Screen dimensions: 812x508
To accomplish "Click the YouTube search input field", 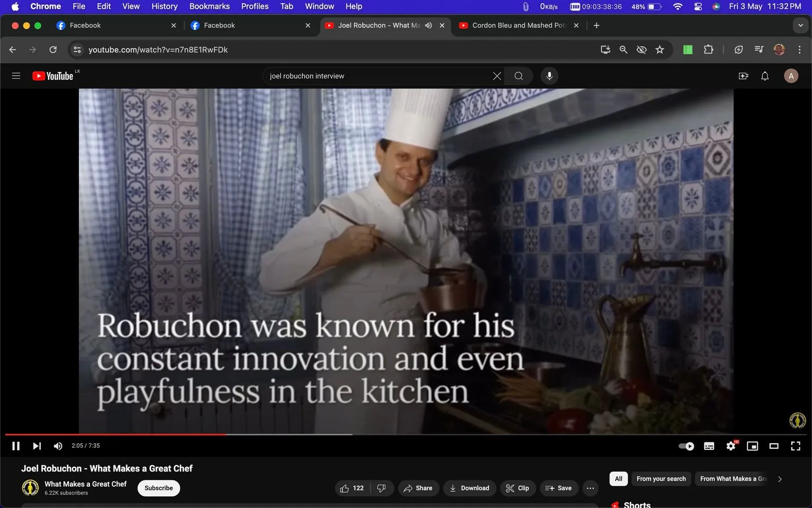I will click(x=370, y=76).
